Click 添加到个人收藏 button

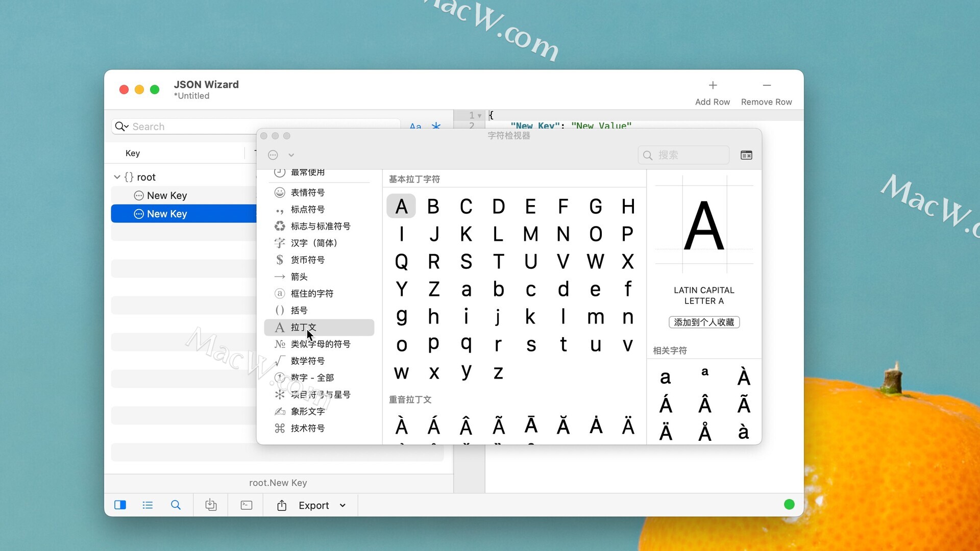704,322
